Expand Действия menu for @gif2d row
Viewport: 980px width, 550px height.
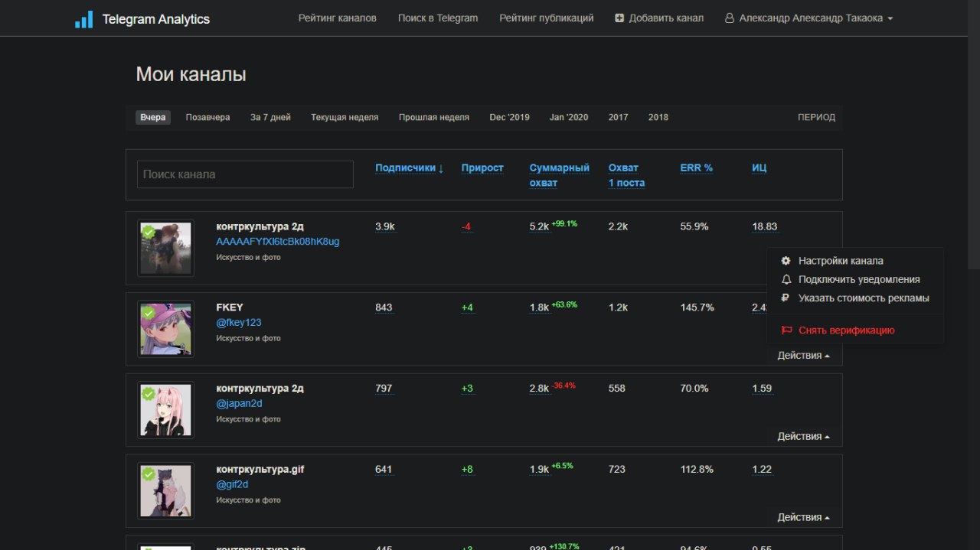point(804,518)
